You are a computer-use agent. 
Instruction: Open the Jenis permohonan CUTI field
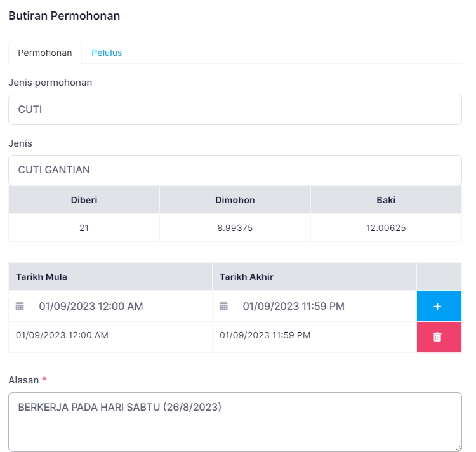(x=235, y=110)
